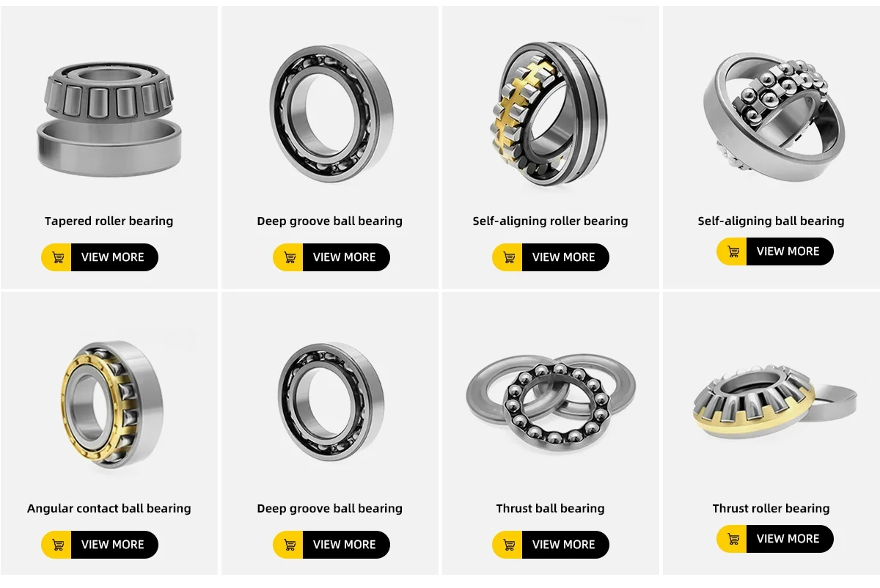Open the Tapered roller bearing product image
Image resolution: width=880 pixels, height=588 pixels.
(109, 119)
